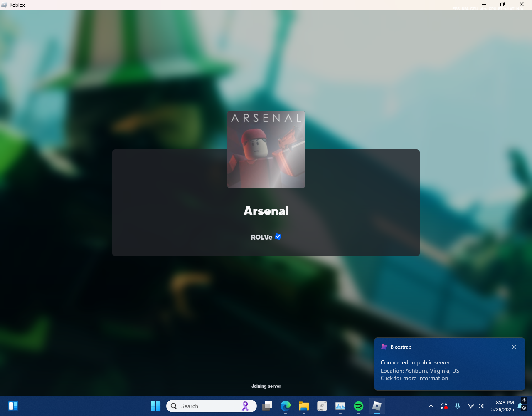532x416 pixels.
Task: Minimize the Roblox window
Action: (484, 5)
